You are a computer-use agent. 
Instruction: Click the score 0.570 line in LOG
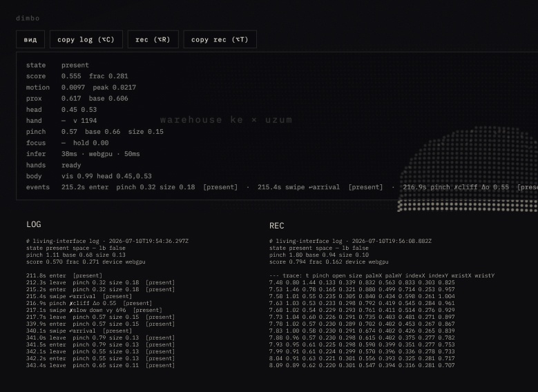(86, 262)
